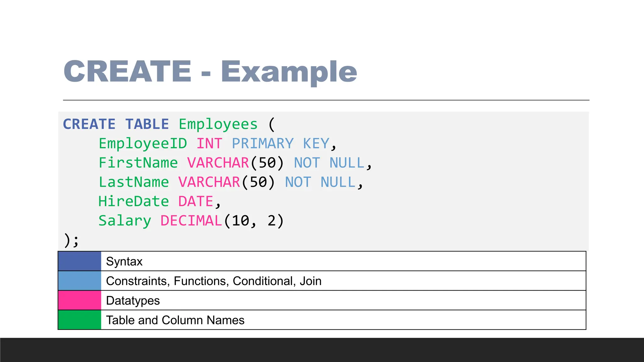The image size is (644, 362).
Task: Click the 'Employees' table name
Action: (x=218, y=125)
